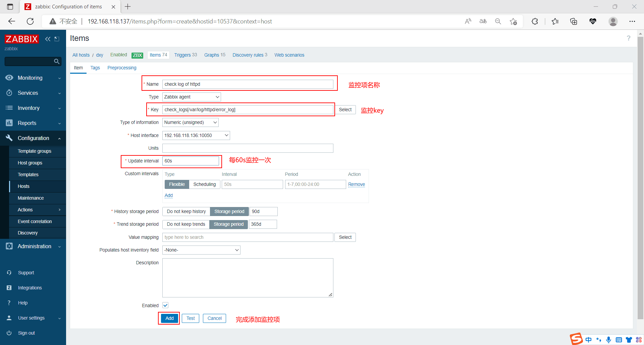Viewport: 644px width, 345px height.
Task: Collapse the Configuration menu section
Action: (33, 138)
